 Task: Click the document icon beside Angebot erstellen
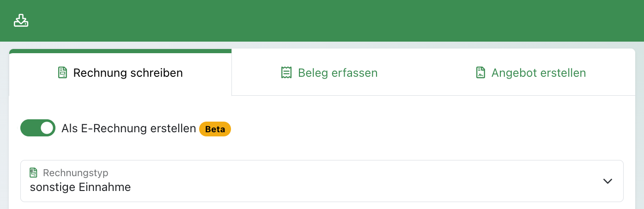(x=480, y=73)
